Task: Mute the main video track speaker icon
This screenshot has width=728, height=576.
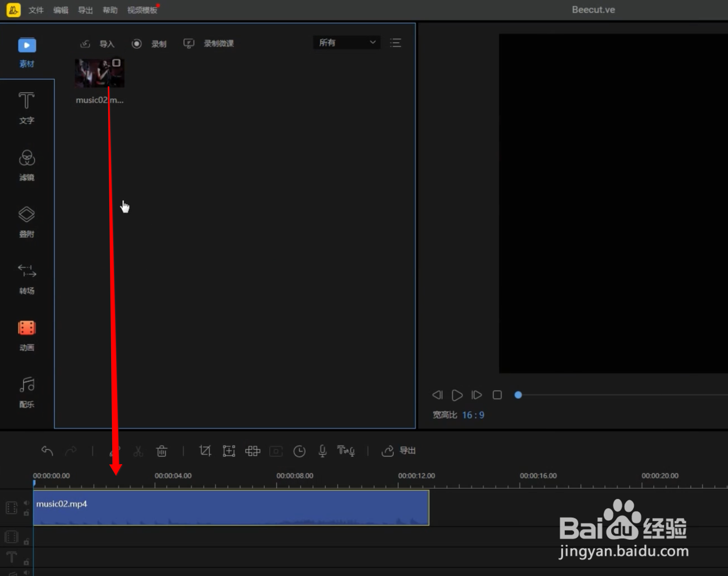Action: click(x=26, y=503)
